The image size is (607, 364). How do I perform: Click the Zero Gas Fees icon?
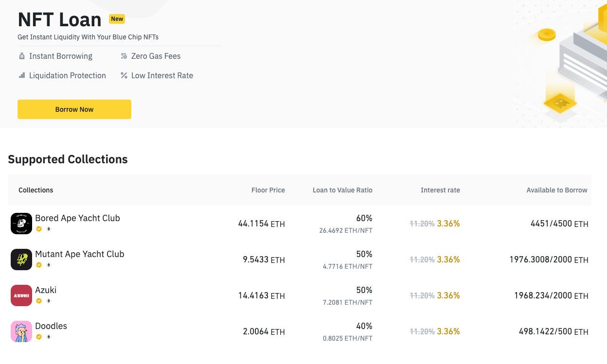tap(124, 56)
